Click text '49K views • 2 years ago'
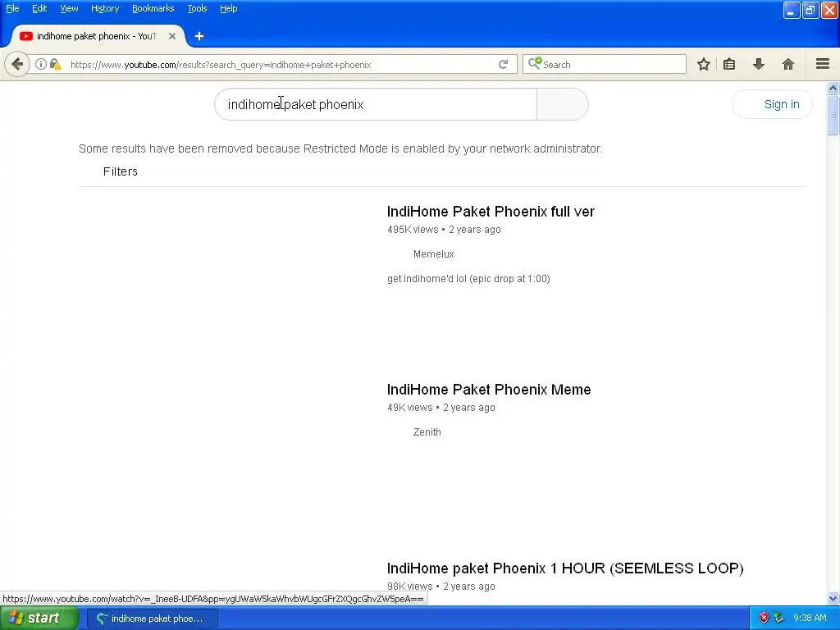This screenshot has width=840, height=630. (x=441, y=408)
